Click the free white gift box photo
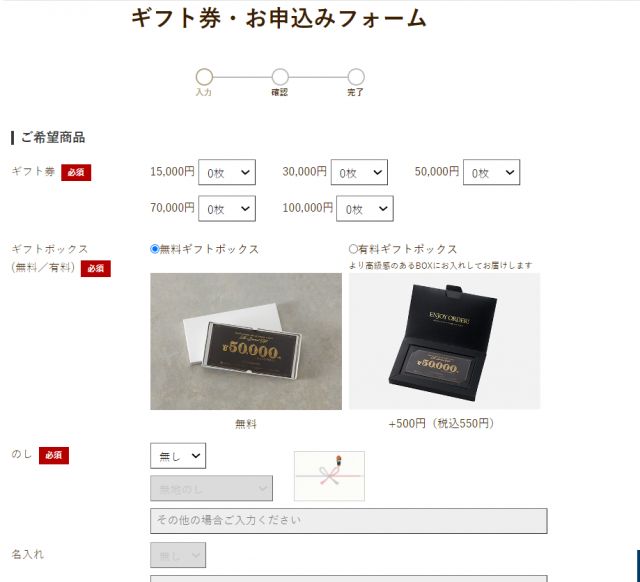Image resolution: width=640 pixels, height=582 pixels. [246, 341]
